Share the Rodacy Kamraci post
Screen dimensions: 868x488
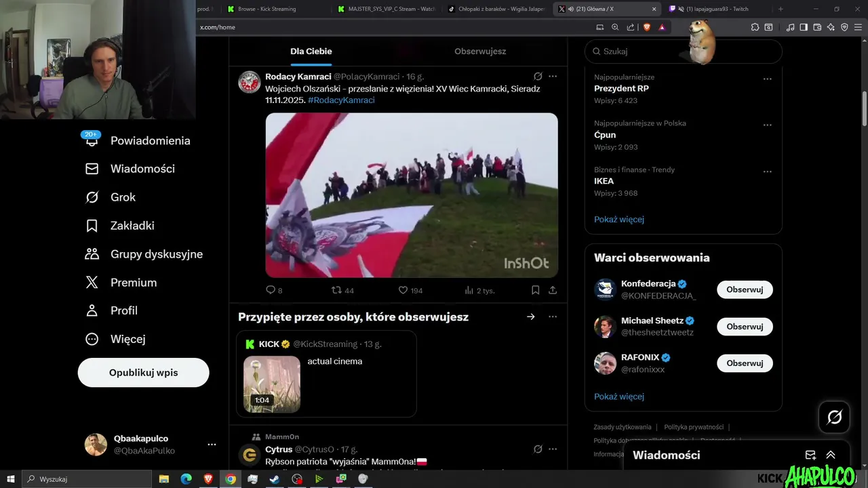tap(553, 290)
